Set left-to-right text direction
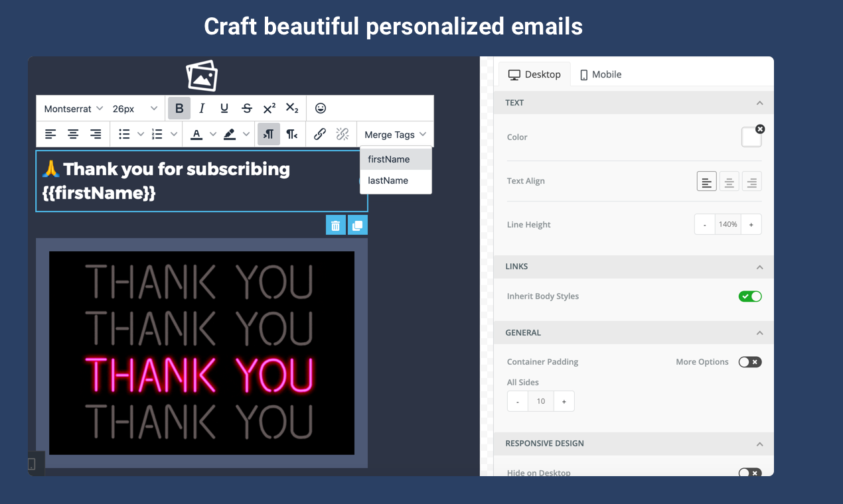Viewport: 843px width, 504px height. coord(269,134)
